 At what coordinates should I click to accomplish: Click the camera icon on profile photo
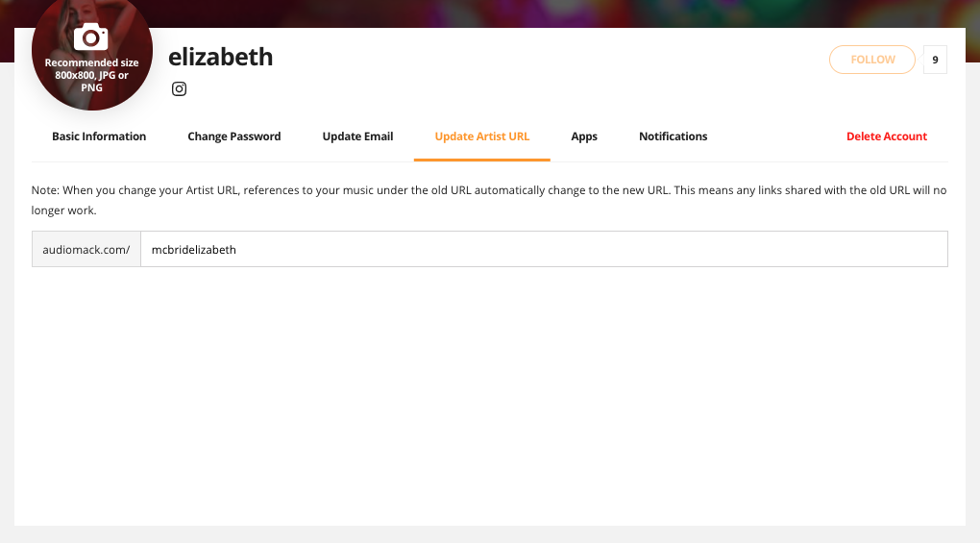pyautogui.click(x=91, y=37)
